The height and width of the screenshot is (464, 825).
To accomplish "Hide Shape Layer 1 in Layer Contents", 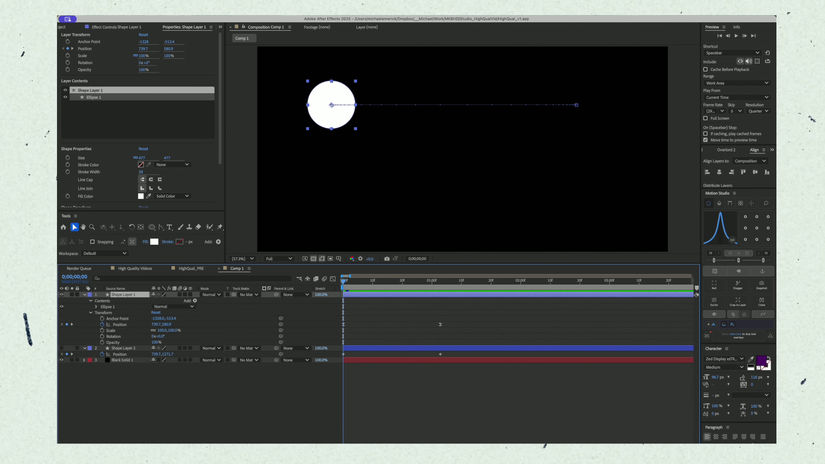I will (x=65, y=90).
